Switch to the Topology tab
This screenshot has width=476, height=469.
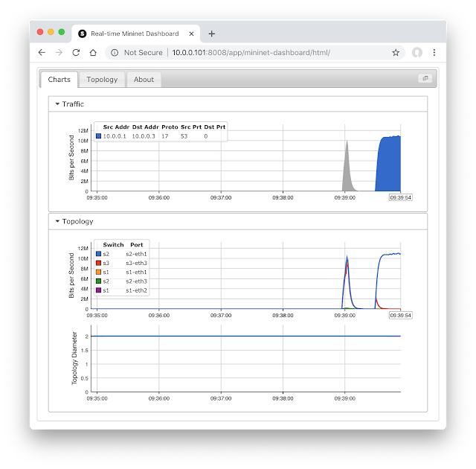point(102,80)
